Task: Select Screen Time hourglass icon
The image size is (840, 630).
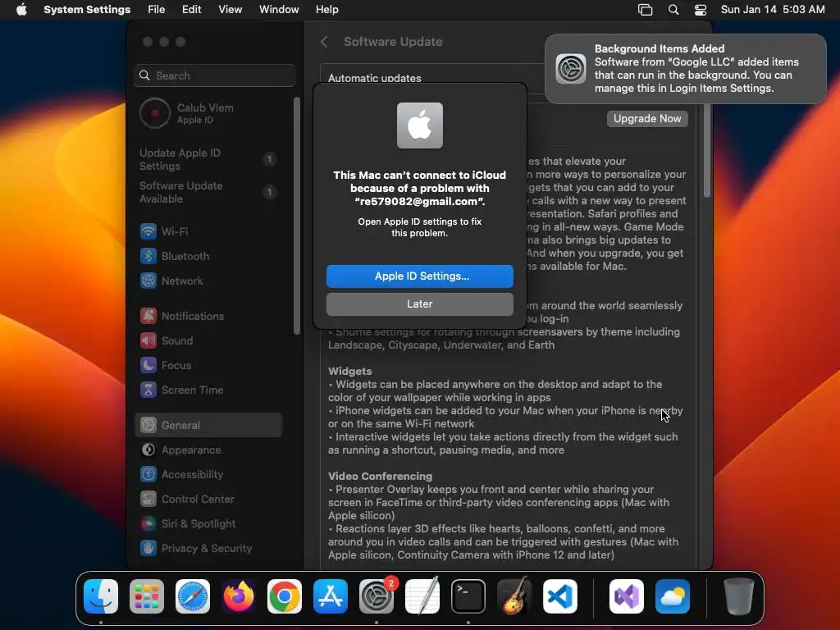Action: point(148,390)
